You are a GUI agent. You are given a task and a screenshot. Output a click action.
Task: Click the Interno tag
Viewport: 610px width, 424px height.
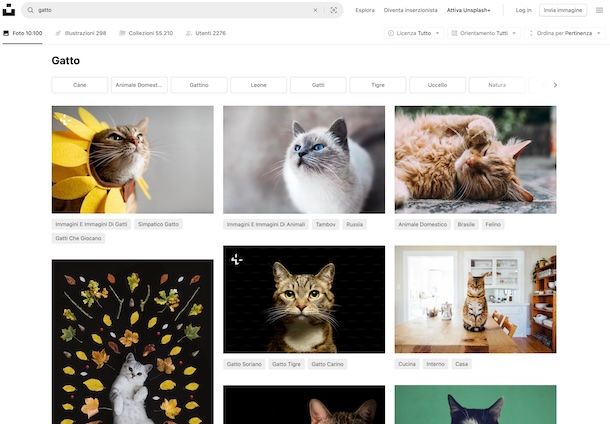tap(435, 364)
